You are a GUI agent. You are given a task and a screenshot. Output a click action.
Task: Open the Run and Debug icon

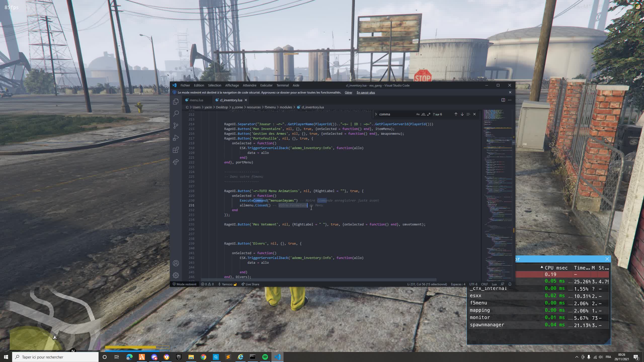[x=176, y=138]
